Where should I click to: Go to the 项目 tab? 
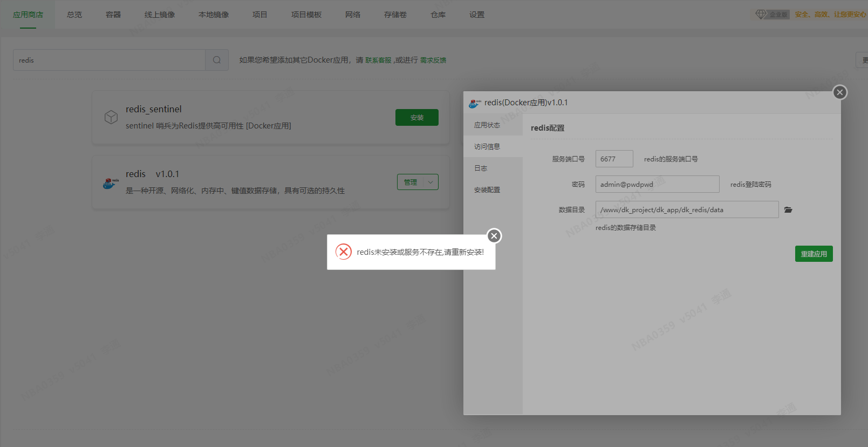(x=260, y=15)
